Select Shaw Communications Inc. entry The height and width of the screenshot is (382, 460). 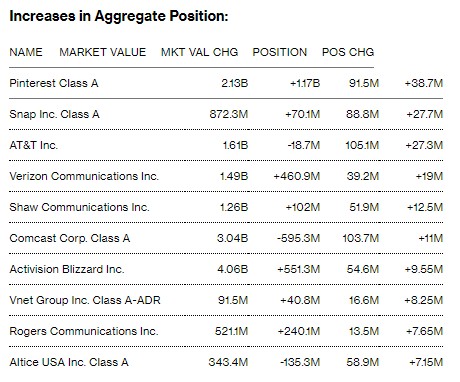point(79,207)
